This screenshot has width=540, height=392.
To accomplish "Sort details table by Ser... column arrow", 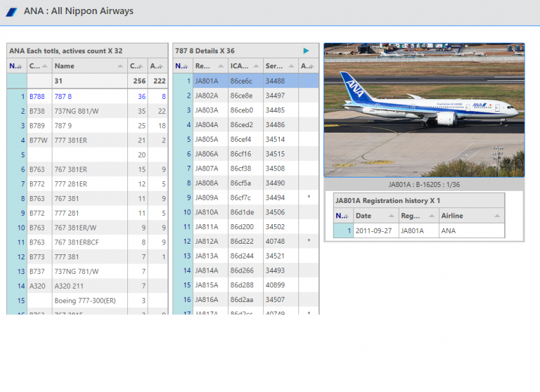I will click(x=292, y=66).
